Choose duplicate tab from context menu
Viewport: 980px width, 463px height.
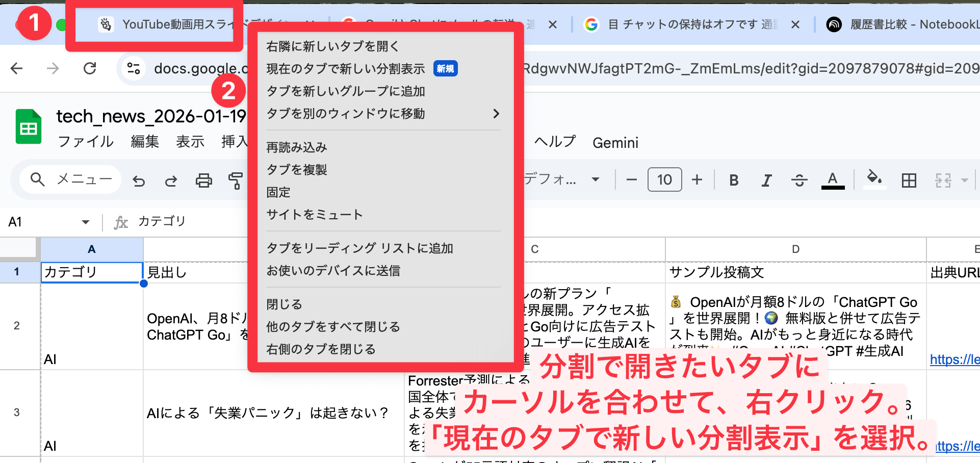297,170
